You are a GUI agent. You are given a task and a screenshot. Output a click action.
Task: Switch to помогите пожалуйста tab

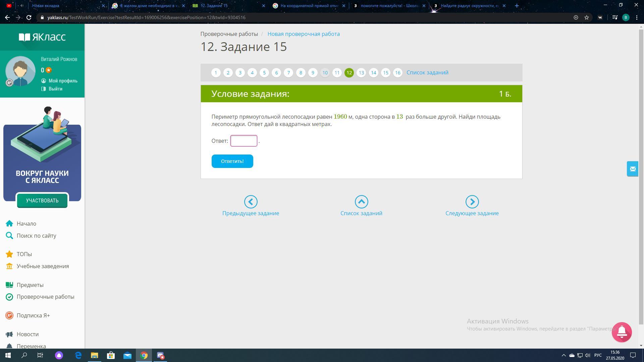coord(389,6)
